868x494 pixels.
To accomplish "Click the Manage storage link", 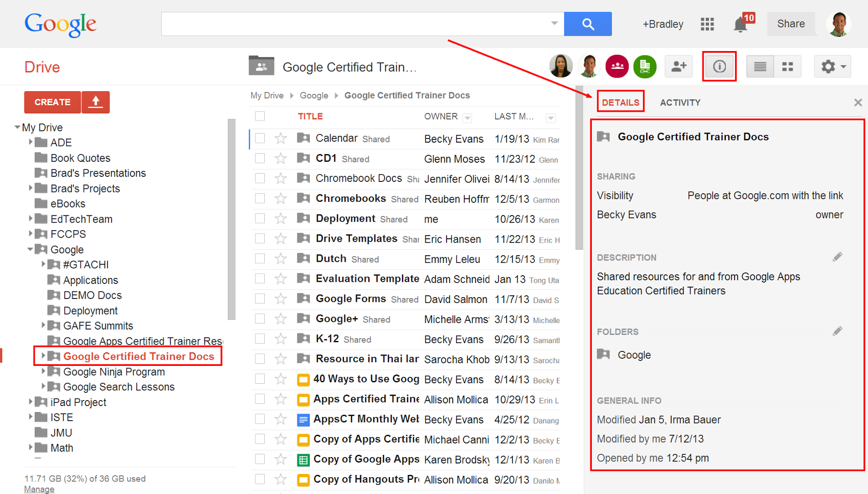I will tap(39, 489).
